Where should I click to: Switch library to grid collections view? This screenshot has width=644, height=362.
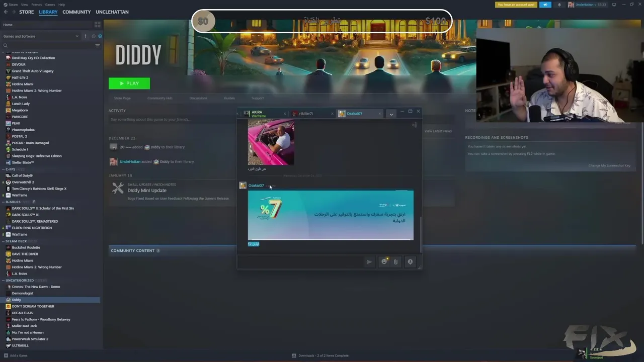[98, 25]
